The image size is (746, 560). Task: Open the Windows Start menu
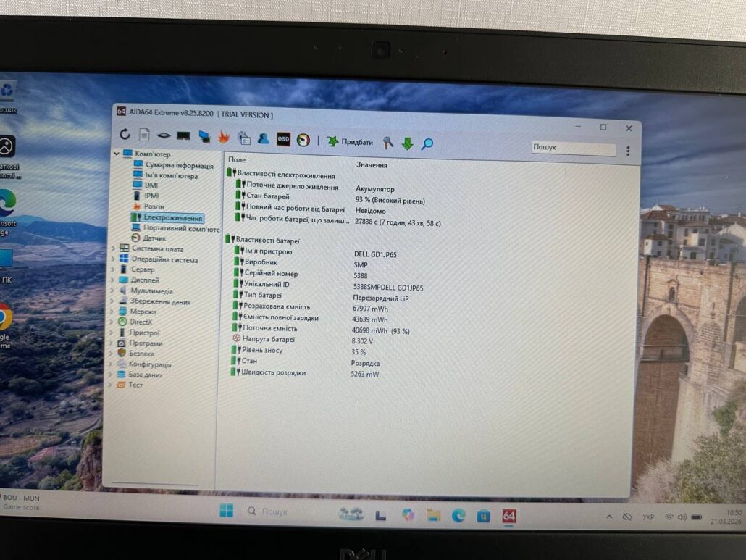coord(227,511)
